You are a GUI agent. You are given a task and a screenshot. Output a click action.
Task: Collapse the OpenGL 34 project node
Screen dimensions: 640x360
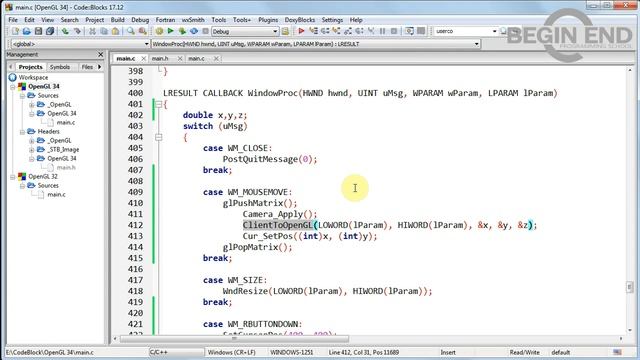[13, 87]
